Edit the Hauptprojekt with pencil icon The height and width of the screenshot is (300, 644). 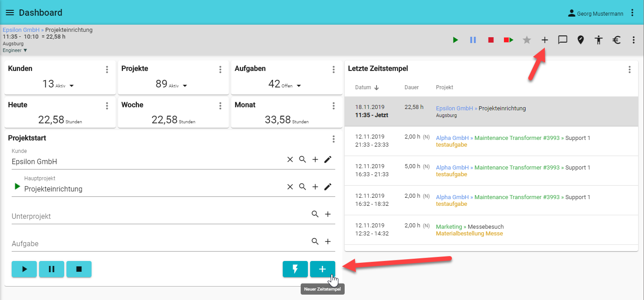(x=328, y=187)
